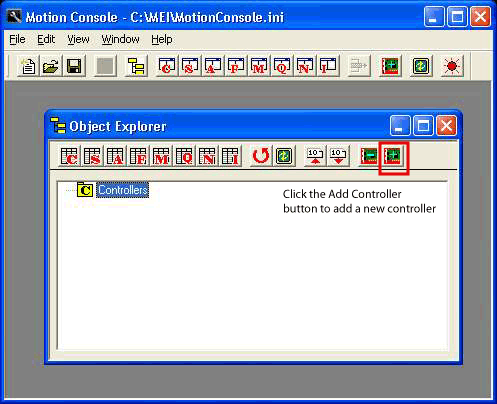The width and height of the screenshot is (497, 404).
Task: Open the Window menu
Action: 120,39
